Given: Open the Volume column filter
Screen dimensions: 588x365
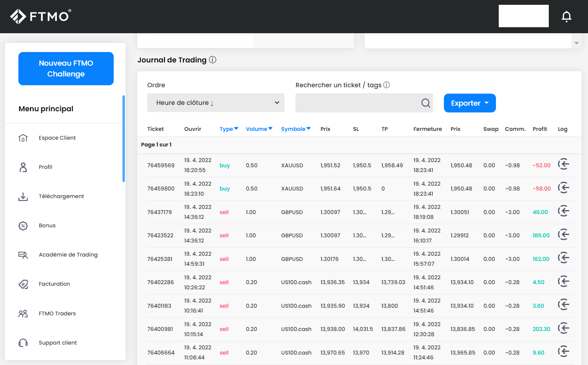Looking at the screenshot, I should 259,129.
